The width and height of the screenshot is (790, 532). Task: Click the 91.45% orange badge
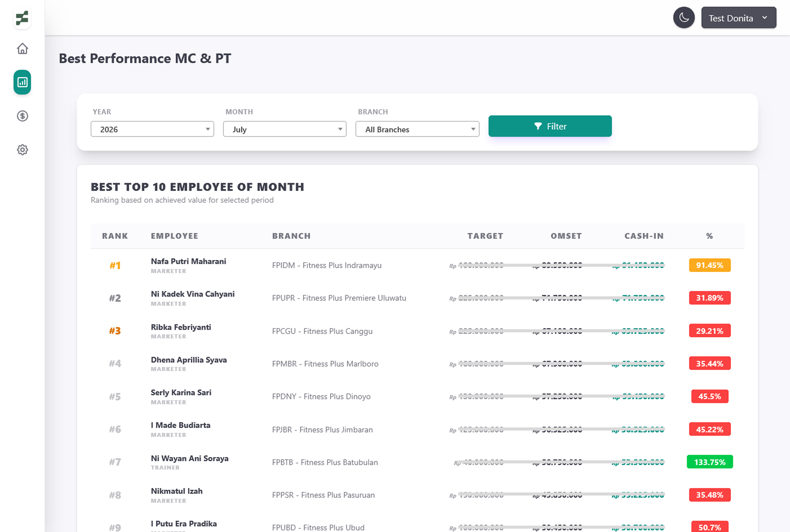point(710,265)
